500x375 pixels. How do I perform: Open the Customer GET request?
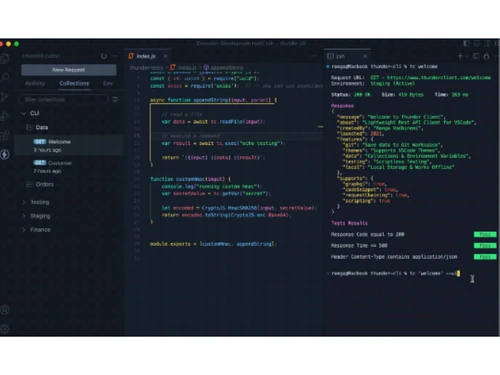69,167
